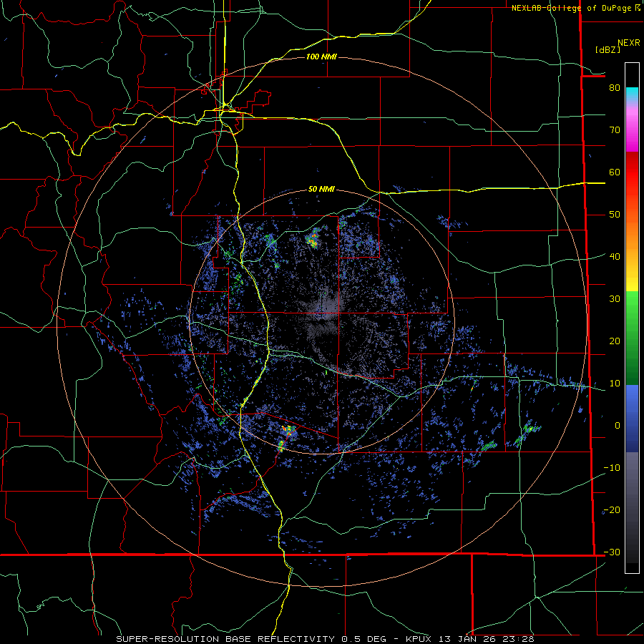Select the -10 value on the dBZ scale
The image size is (644, 644).
pyautogui.click(x=612, y=468)
